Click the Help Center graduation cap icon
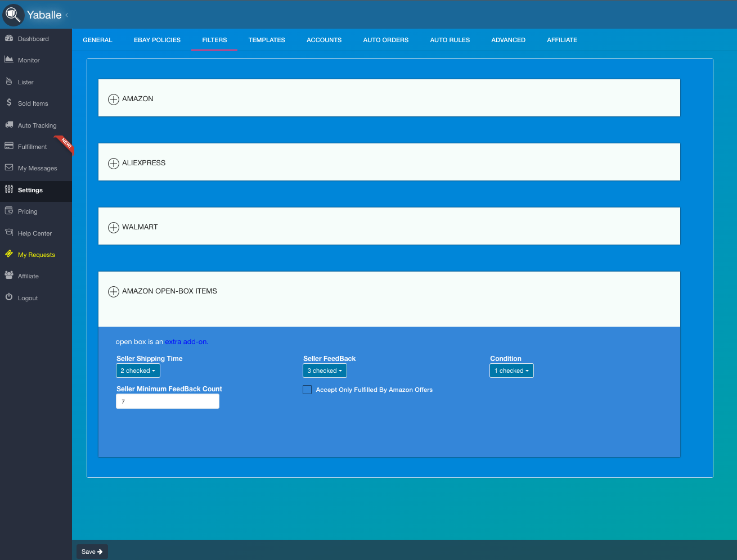This screenshot has width=737, height=560. tap(9, 233)
